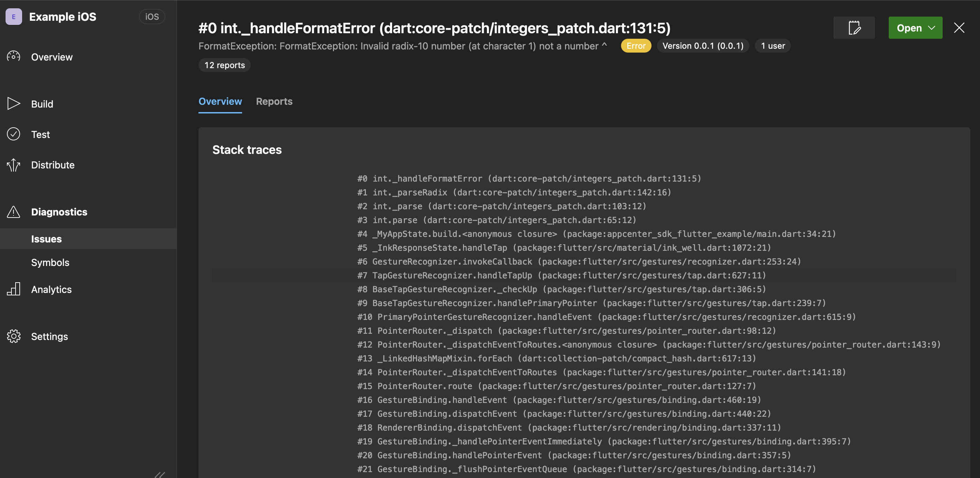The height and width of the screenshot is (478, 980).
Task: Click the 12 reports badge
Action: 224,65
